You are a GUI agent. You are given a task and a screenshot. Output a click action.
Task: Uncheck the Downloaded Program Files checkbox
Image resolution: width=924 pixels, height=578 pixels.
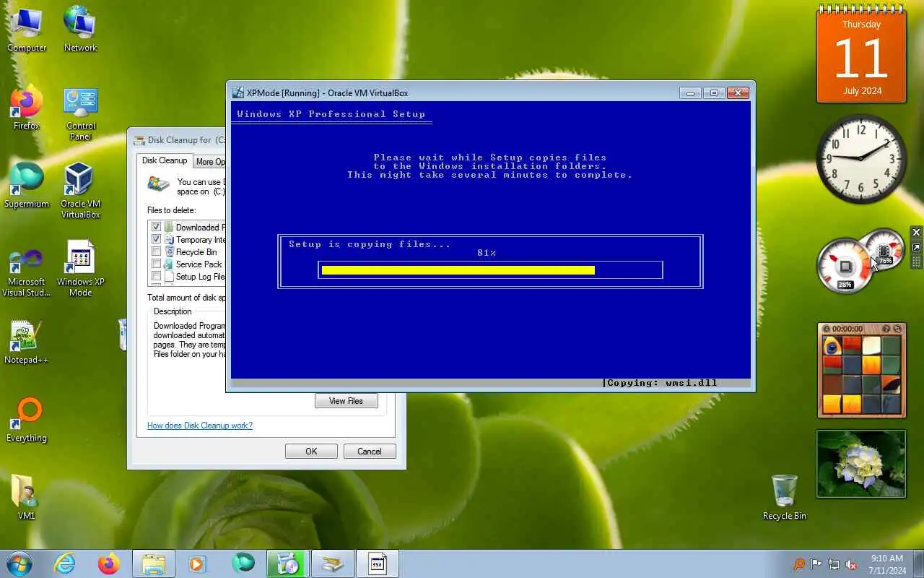(x=156, y=227)
